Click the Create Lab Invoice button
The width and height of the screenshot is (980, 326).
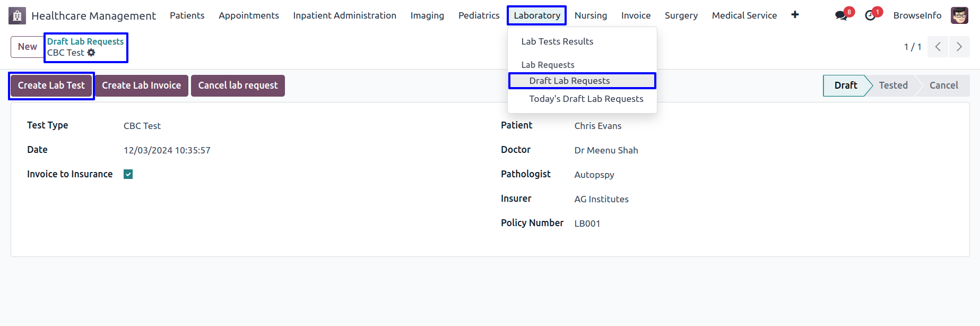[141, 85]
